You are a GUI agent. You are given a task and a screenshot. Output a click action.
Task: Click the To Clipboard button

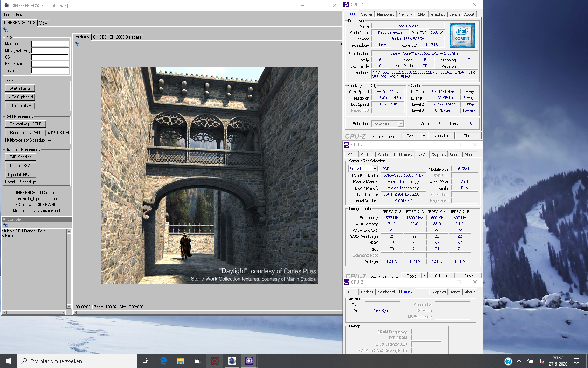20,97
